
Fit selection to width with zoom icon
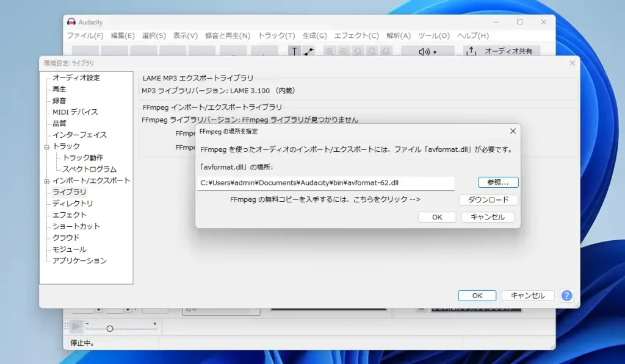click(358, 51)
